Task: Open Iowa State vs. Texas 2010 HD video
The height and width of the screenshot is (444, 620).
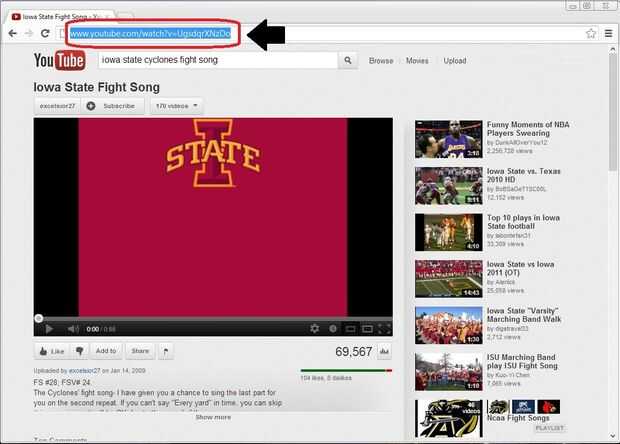Action: [524, 175]
